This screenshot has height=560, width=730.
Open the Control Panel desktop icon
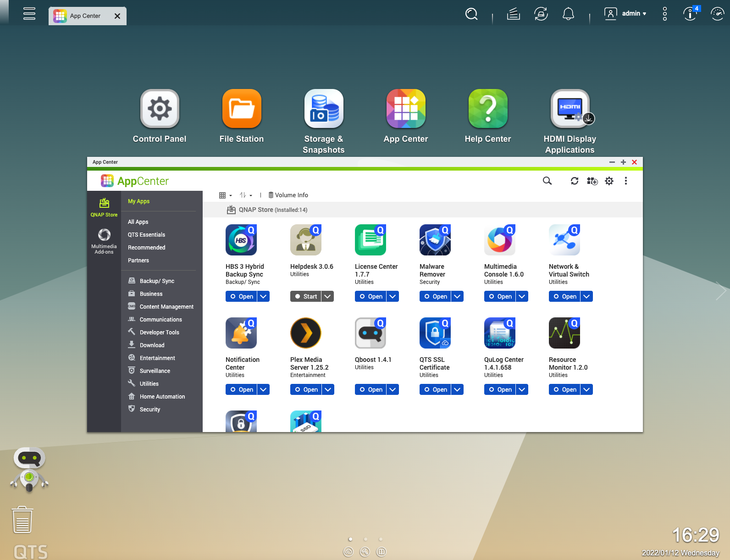tap(160, 109)
